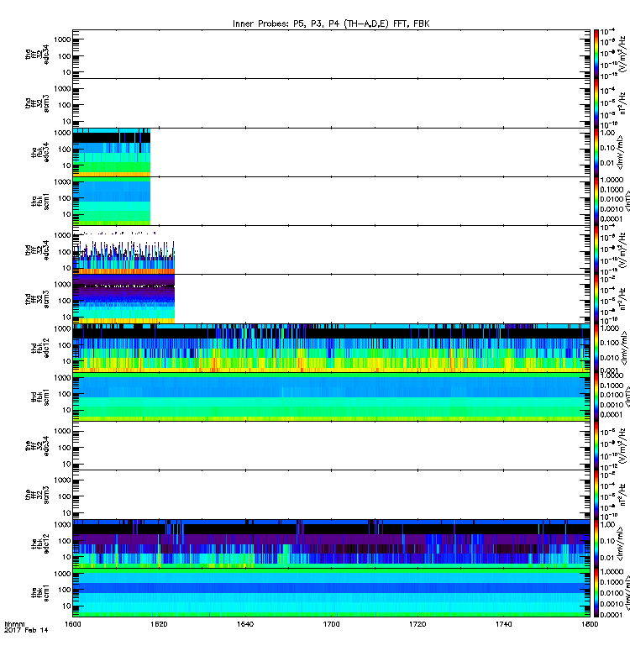The height and width of the screenshot is (672, 630).
Task: Click the color bar beside the fbk scm1 panel
Action: point(596,593)
